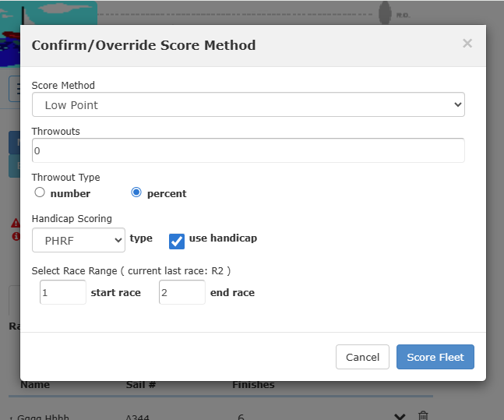The image size is (504, 420).
Task: Click the Finishes column header
Action: pos(253,385)
